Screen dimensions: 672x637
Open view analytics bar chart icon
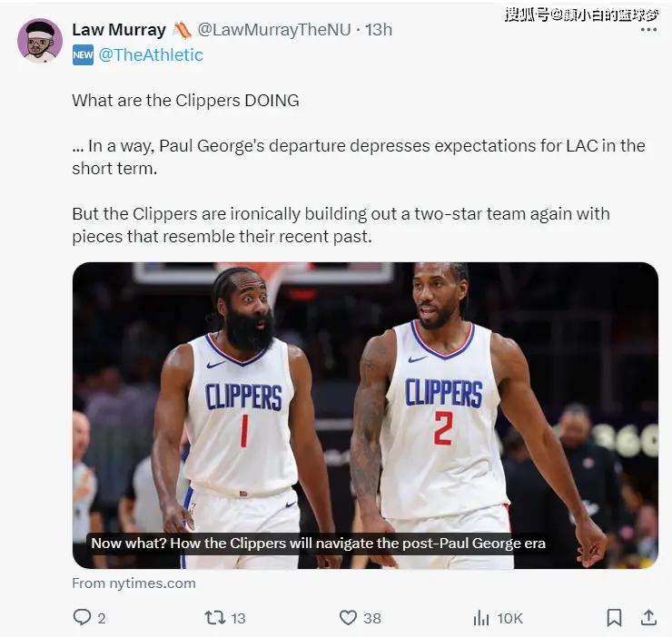[481, 618]
